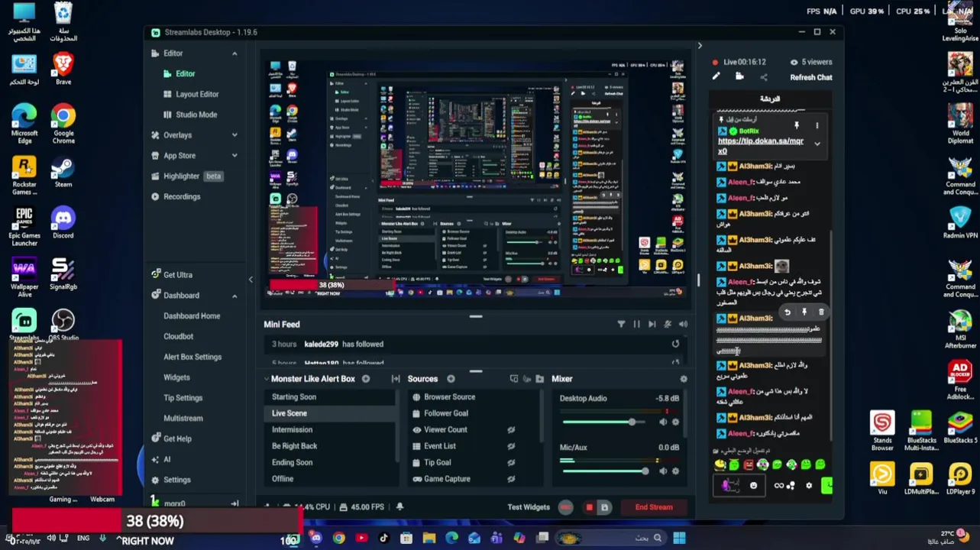Open Mini Feed volume speaker icon

[x=683, y=325]
